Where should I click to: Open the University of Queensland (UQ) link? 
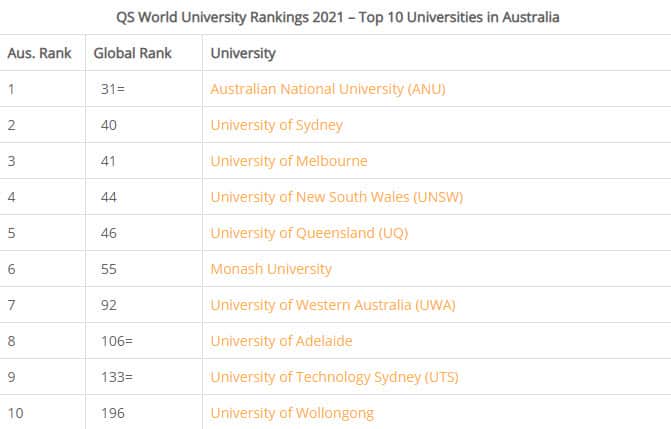[309, 233]
